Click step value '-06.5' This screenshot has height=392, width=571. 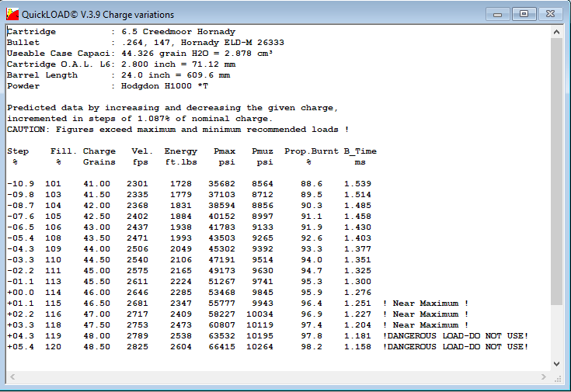coord(20,227)
